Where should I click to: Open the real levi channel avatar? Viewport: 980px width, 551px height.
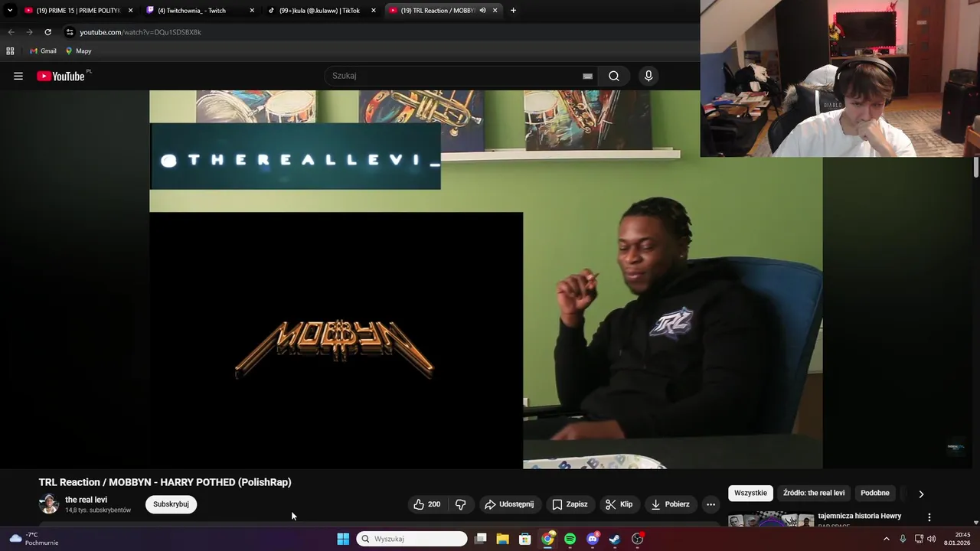pyautogui.click(x=49, y=504)
